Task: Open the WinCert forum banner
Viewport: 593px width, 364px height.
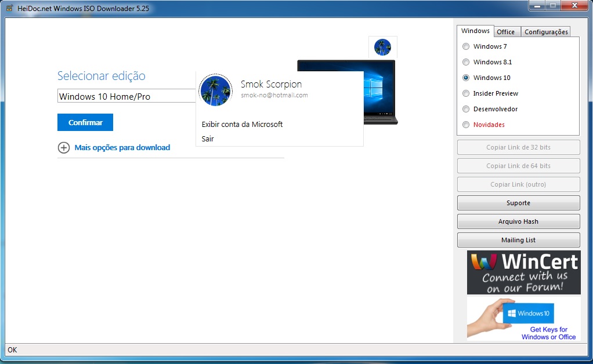Action: coord(523,272)
